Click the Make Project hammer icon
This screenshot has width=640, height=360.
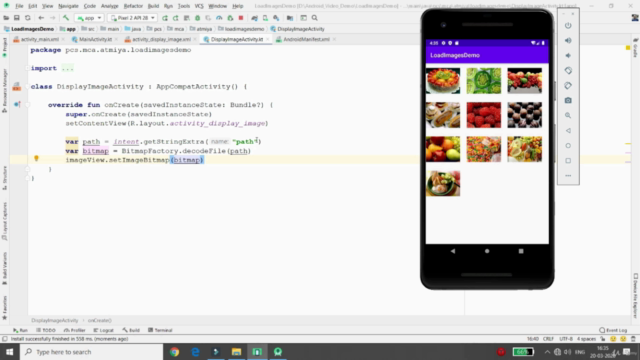66,18
